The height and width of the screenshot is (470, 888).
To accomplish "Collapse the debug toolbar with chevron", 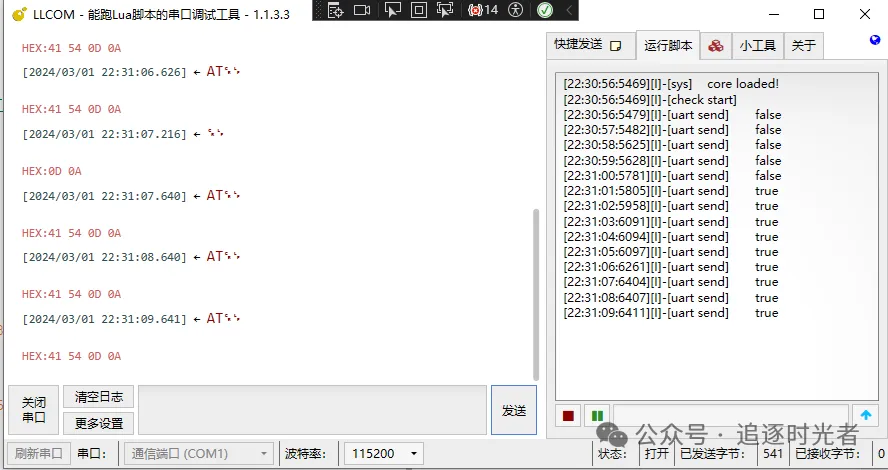I will (569, 10).
